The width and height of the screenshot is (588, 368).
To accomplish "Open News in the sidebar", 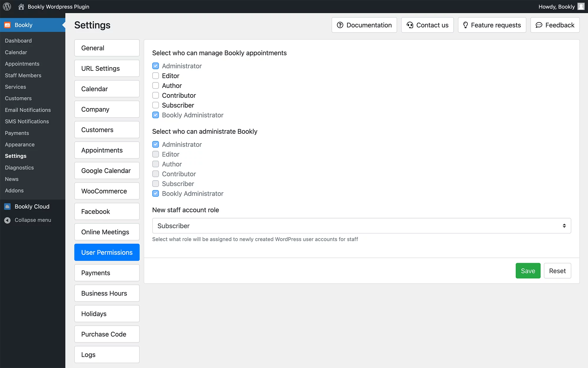I will click(11, 179).
